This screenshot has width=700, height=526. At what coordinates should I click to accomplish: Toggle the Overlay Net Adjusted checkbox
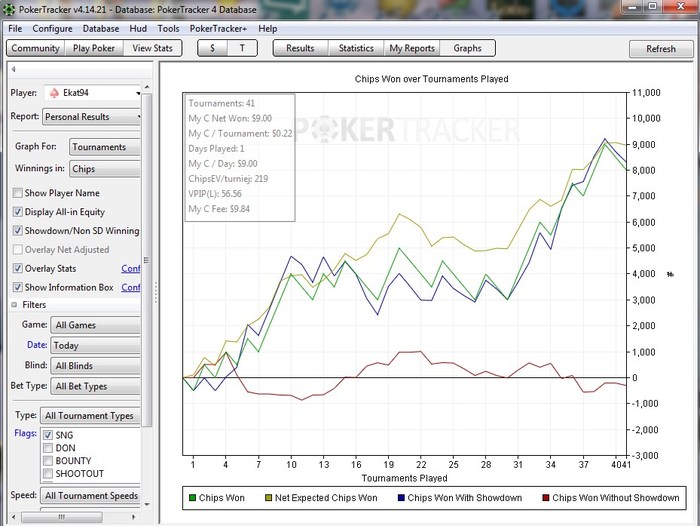point(17,249)
